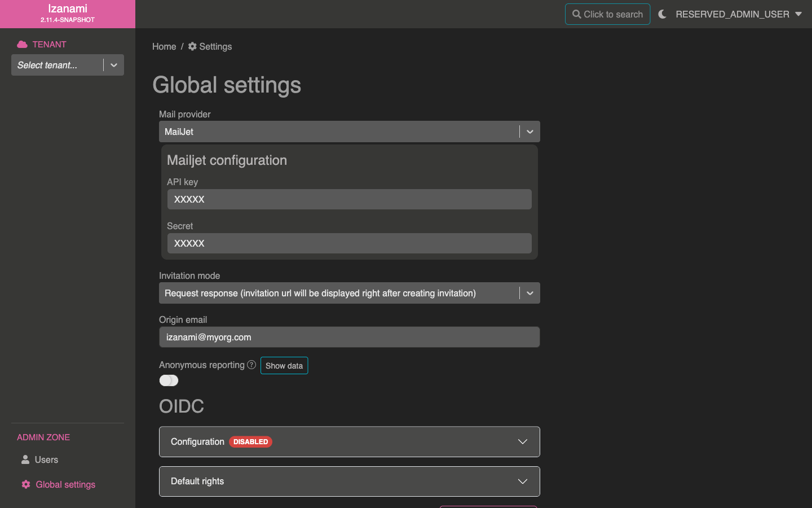Click the magnifier icon in search box
812x508 pixels.
coord(576,14)
